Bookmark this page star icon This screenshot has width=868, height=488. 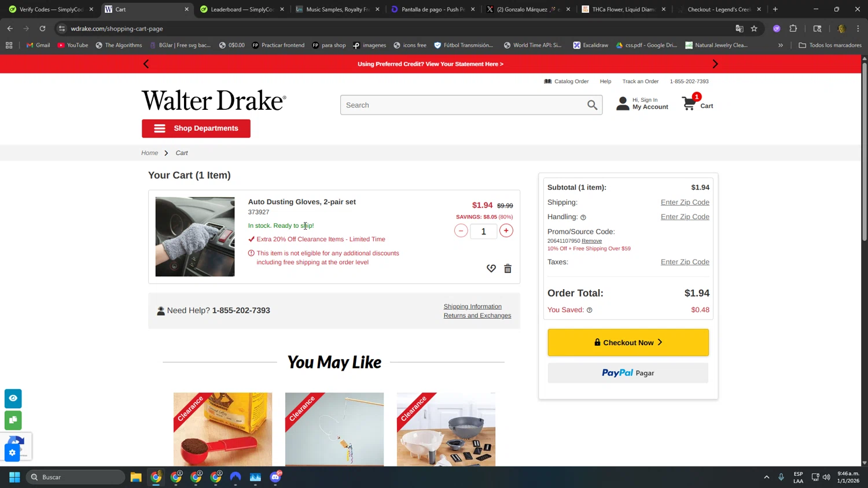coord(754,28)
